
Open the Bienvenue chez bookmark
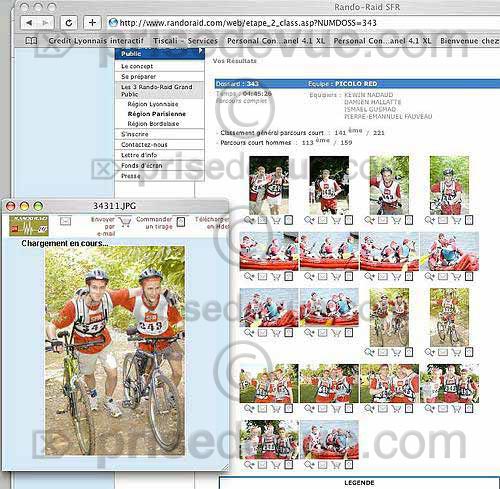click(x=470, y=41)
